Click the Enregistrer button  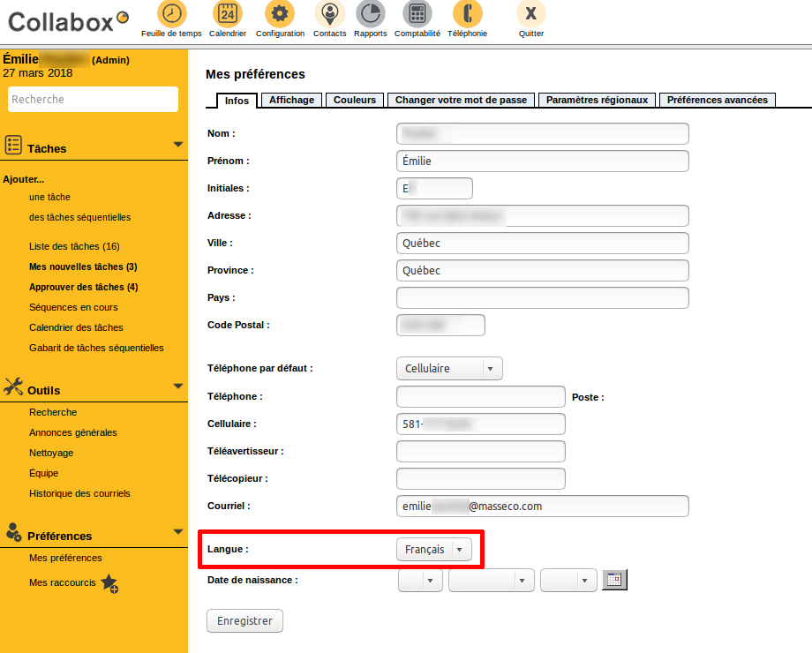point(244,620)
